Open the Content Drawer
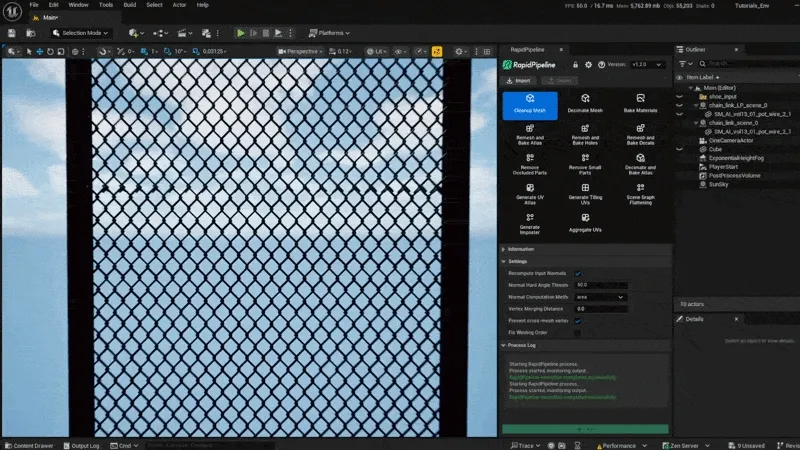Screen dimensions: 800x450 click(29, 445)
